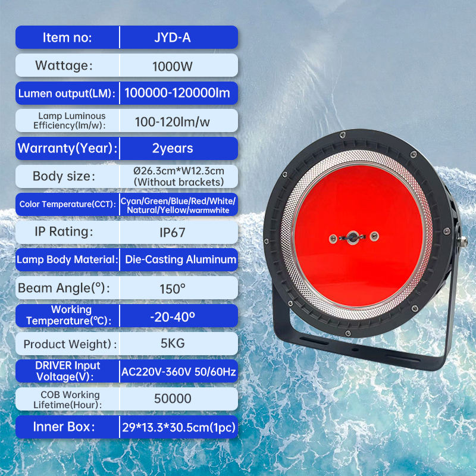This screenshot has width=476, height=476.
Task: Select the 'Ø26.3cm*W12.3cm (Without brackets)' value
Action: click(x=179, y=176)
